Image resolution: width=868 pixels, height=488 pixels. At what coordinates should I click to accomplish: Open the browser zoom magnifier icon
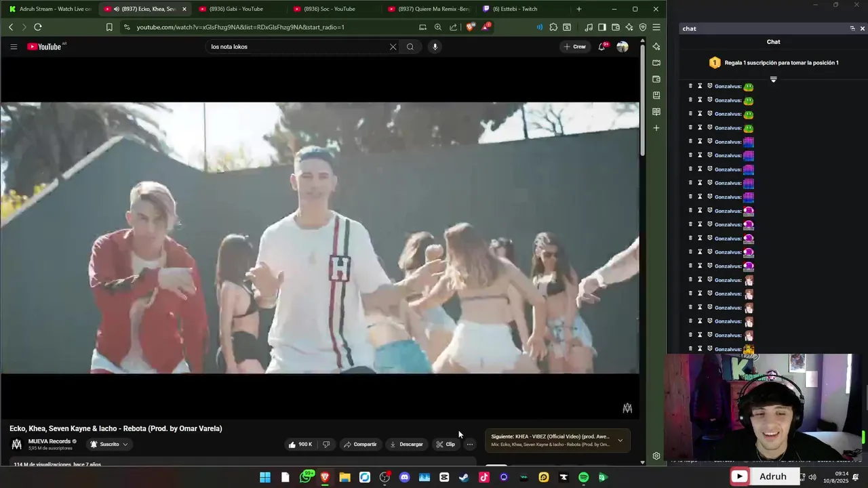(x=438, y=27)
